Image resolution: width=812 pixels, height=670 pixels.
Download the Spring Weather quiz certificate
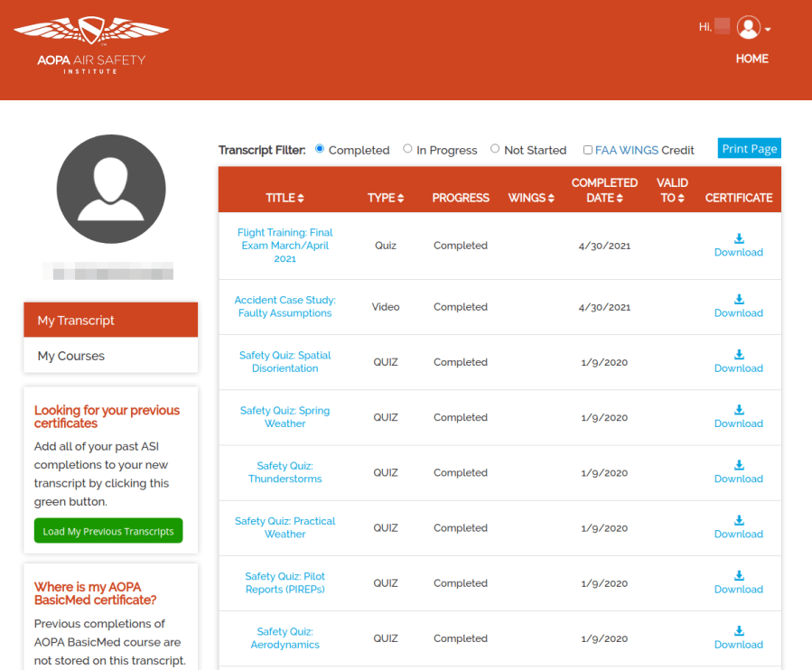[738, 416]
